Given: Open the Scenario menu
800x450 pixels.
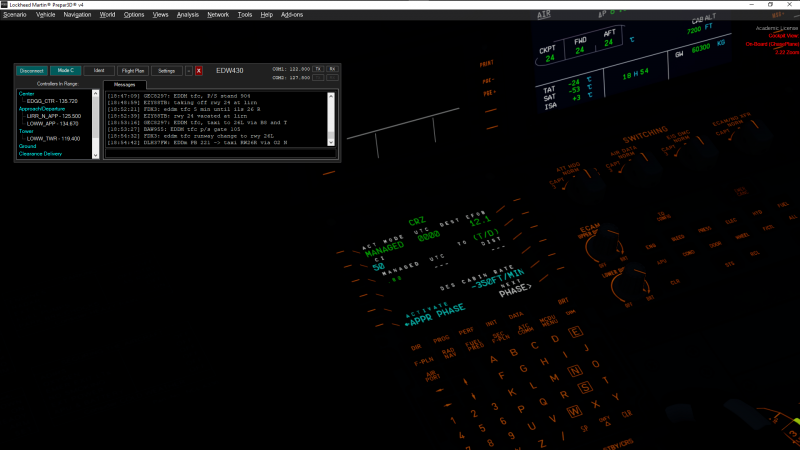Looking at the screenshot, I should pyautogui.click(x=15, y=15).
